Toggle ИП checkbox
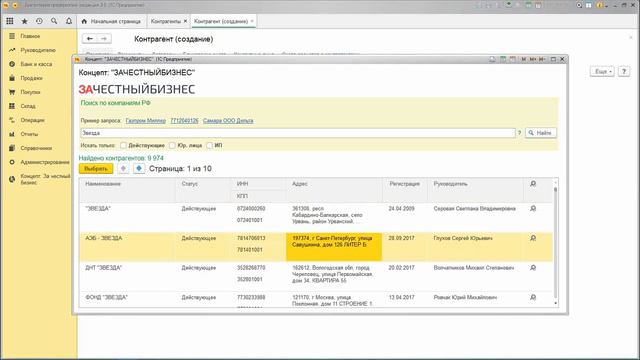The width and height of the screenshot is (640, 360). tap(209, 145)
